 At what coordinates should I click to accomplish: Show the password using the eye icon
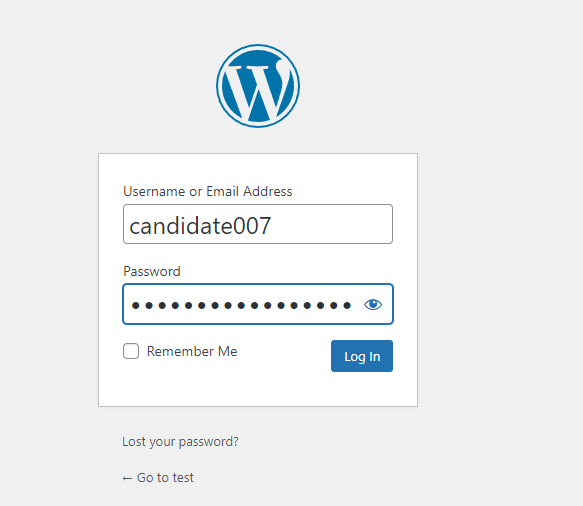click(x=373, y=304)
